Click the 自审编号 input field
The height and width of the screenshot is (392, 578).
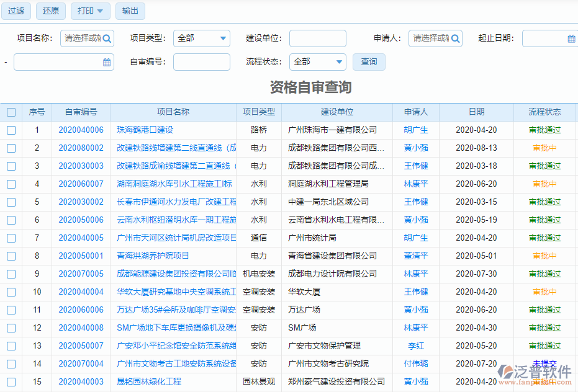click(x=202, y=62)
